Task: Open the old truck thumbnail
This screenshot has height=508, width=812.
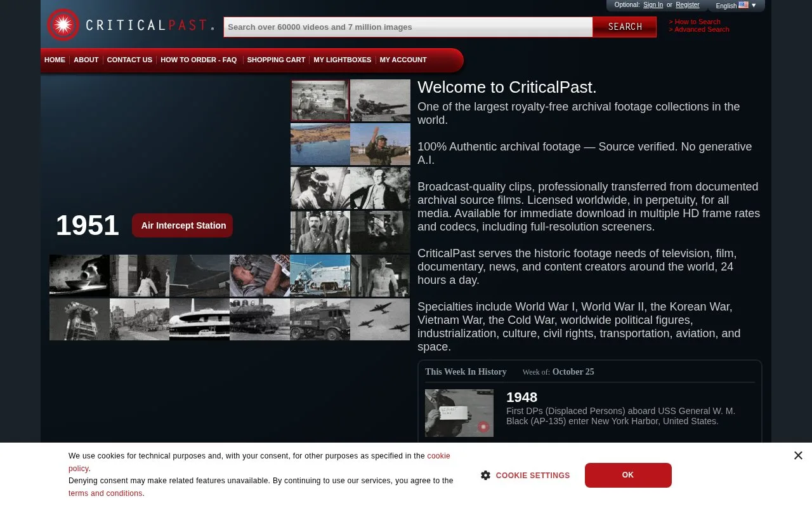Action: (320, 319)
